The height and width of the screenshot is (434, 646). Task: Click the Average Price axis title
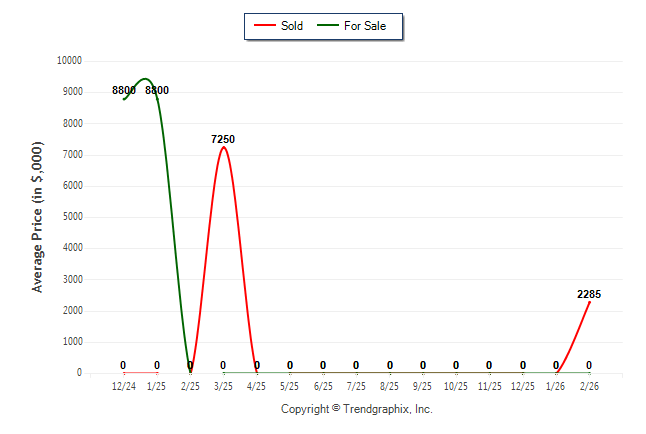(38, 216)
